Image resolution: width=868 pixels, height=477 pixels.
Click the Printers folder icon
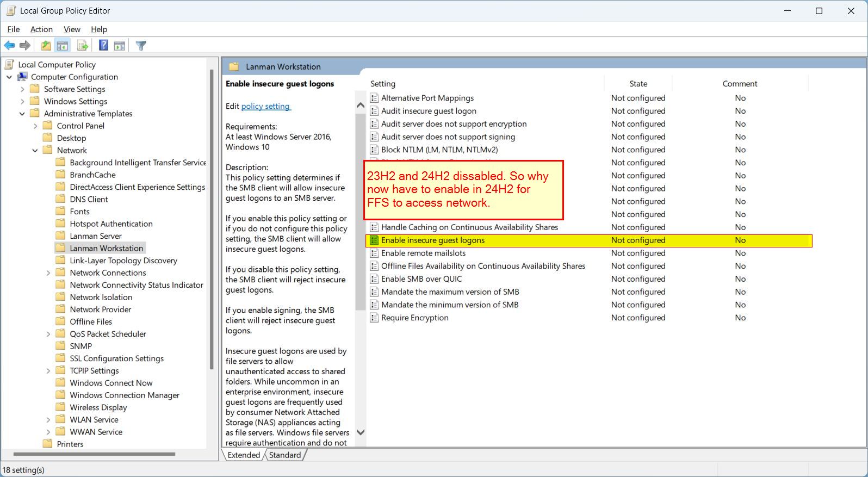(x=48, y=444)
